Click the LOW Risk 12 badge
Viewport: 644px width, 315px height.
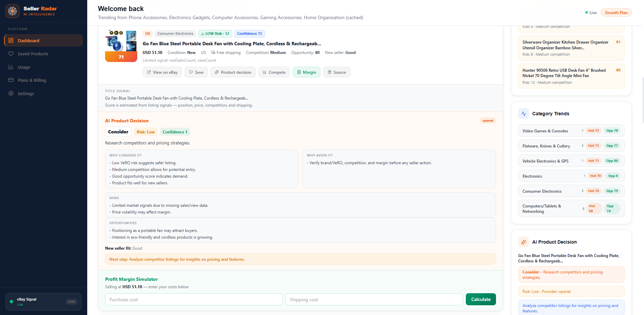(215, 34)
